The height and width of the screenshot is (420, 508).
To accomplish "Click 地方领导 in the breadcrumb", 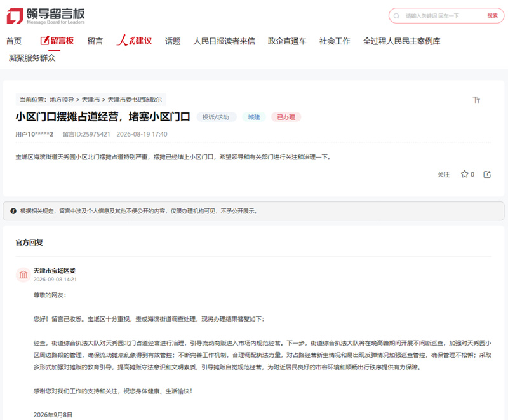I will (x=62, y=100).
